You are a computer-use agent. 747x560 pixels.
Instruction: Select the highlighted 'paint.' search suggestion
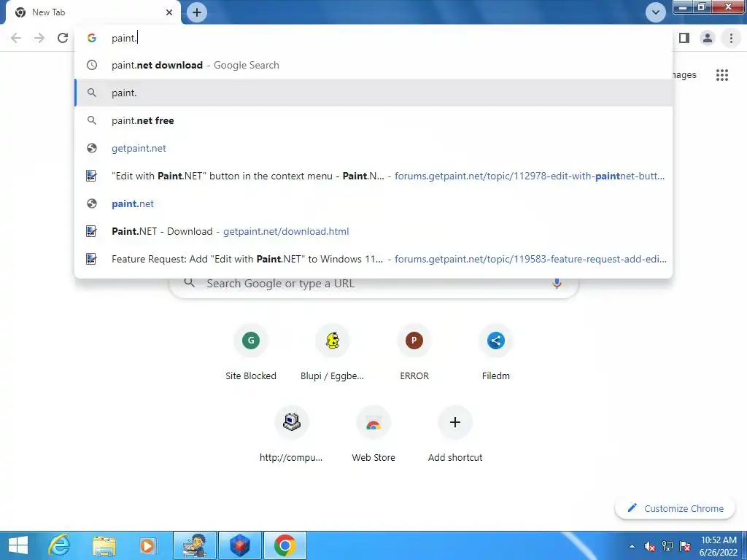pos(373,93)
